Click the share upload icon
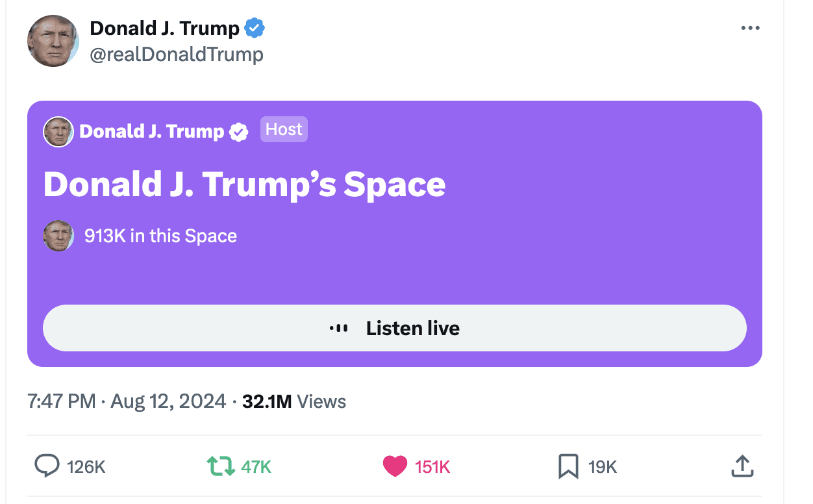This screenshot has width=813, height=504. (x=742, y=466)
